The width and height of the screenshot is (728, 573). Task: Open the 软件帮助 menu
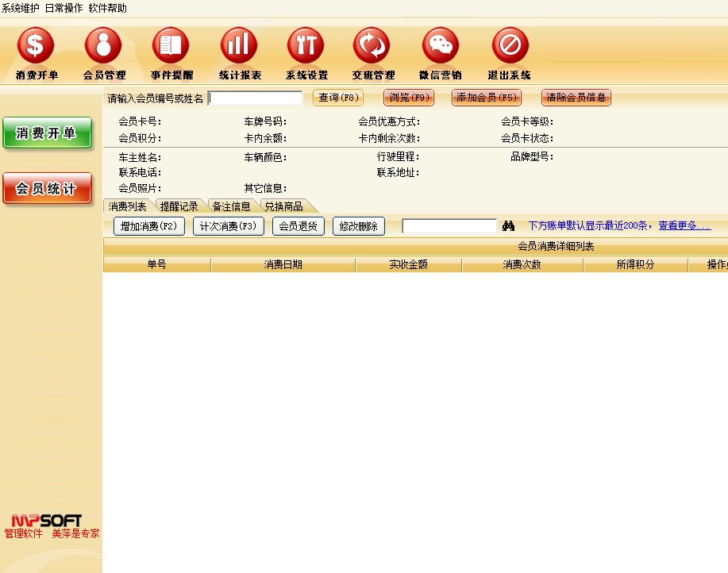tap(107, 8)
